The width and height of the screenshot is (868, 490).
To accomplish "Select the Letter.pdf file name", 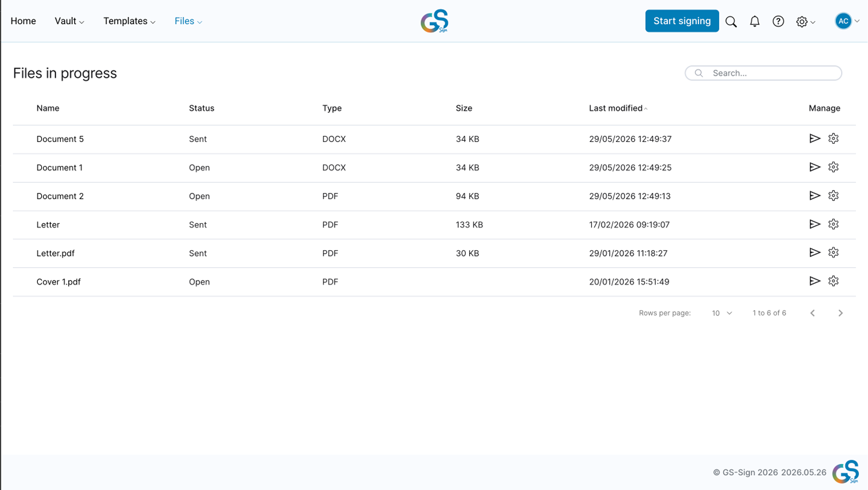I will (x=56, y=253).
